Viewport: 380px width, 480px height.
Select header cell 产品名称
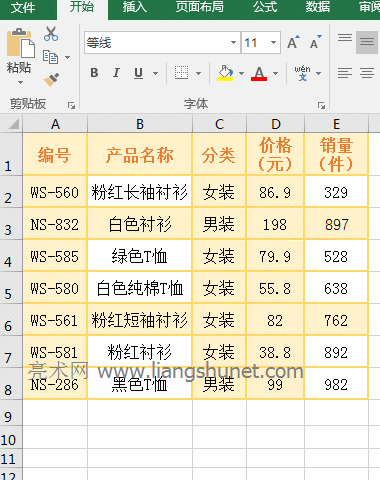pos(140,154)
